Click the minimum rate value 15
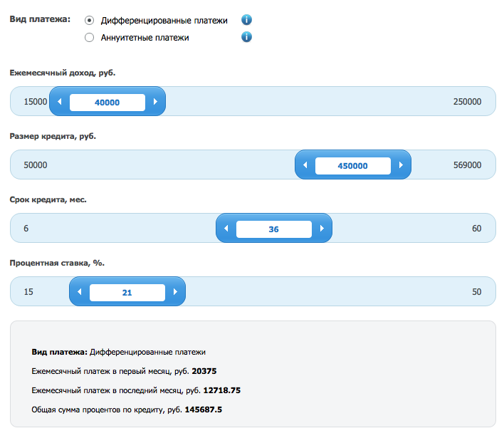 point(28,291)
